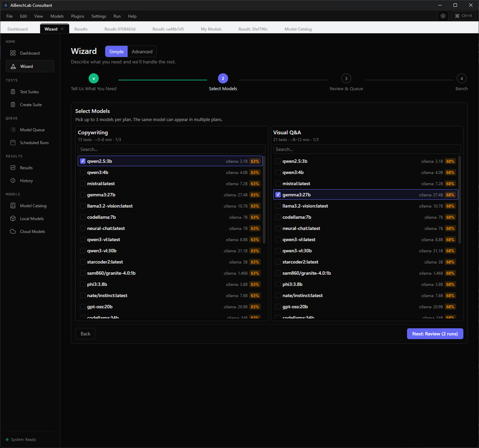Click the Scheduled Runs calendar icon

coord(13,142)
